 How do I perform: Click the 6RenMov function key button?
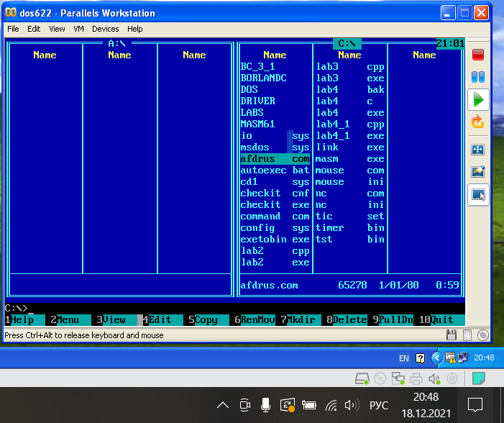(x=255, y=319)
